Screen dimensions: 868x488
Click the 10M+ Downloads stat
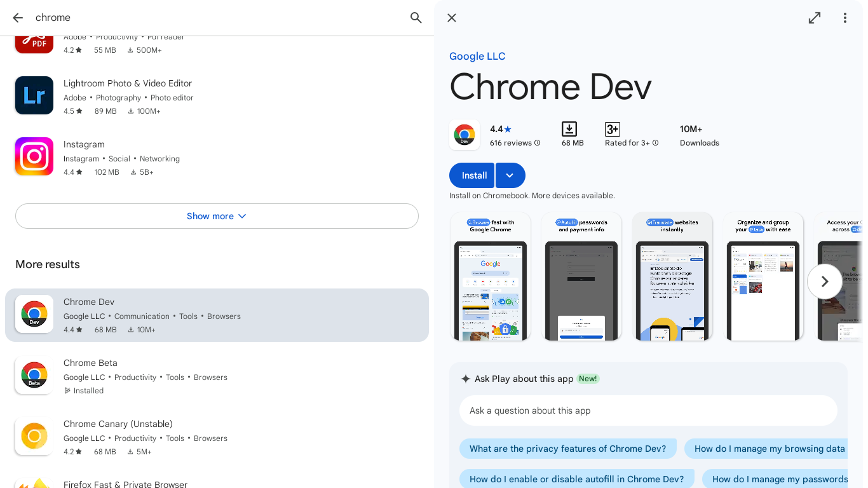(700, 135)
